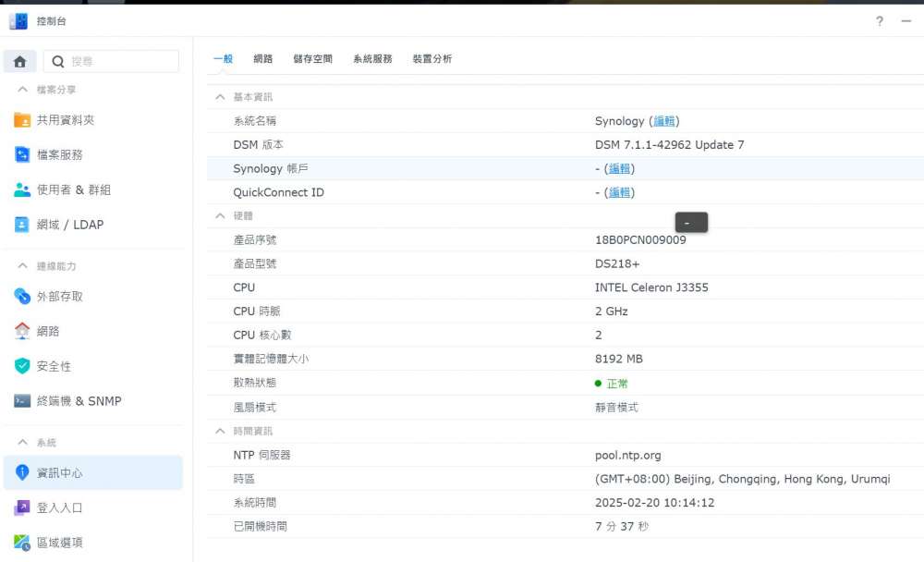Select 資訊中心 info center icon
Image resolution: width=924 pixels, height=562 pixels.
(x=22, y=472)
